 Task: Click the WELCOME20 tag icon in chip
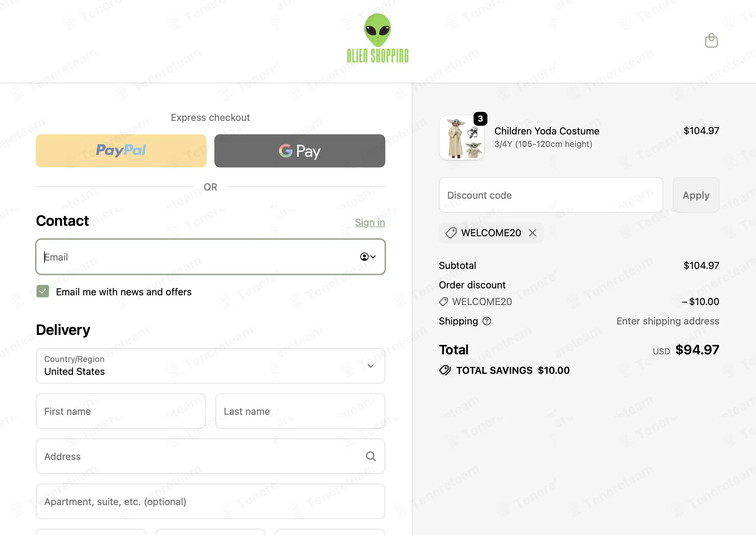(451, 233)
